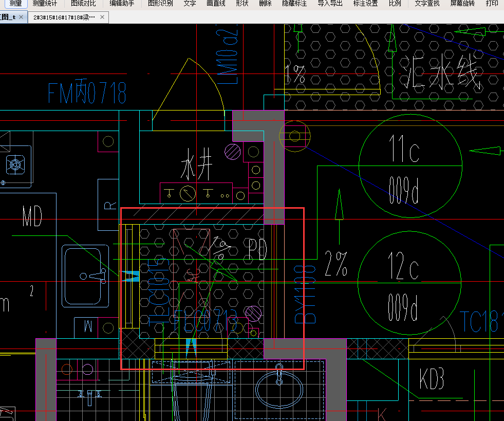This screenshot has height=421, width=504.
Task: Click the PD label in drawing
Action: tap(258, 249)
